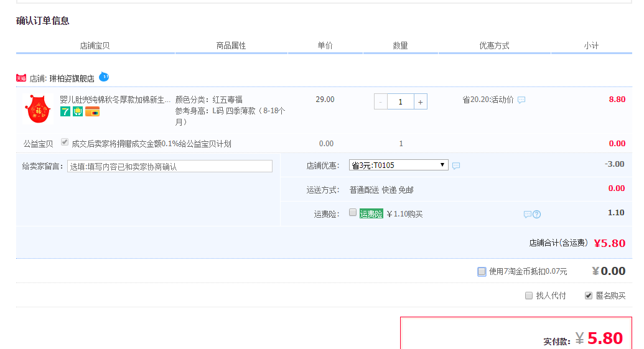Screen dimensions: 644x349
Task: Click the message to seller input field
Action: pos(169,166)
